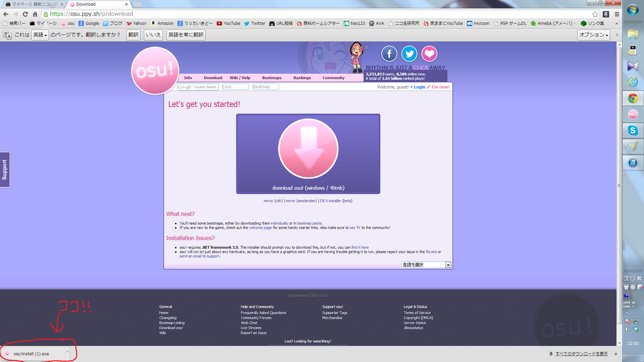Viewport: 644px width, 362px height.
Task: Open the Community menu
Action: (334, 78)
